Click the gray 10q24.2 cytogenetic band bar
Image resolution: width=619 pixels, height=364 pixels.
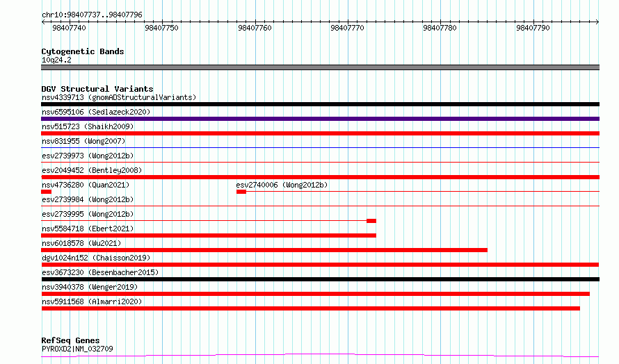click(320, 67)
